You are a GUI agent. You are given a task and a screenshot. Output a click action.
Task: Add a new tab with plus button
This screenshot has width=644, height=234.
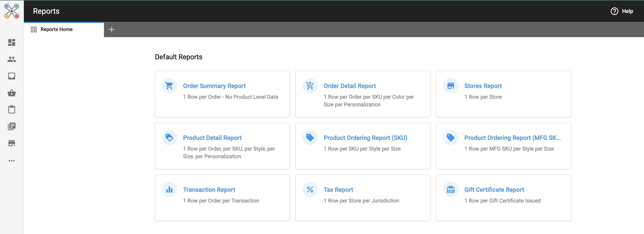111,30
